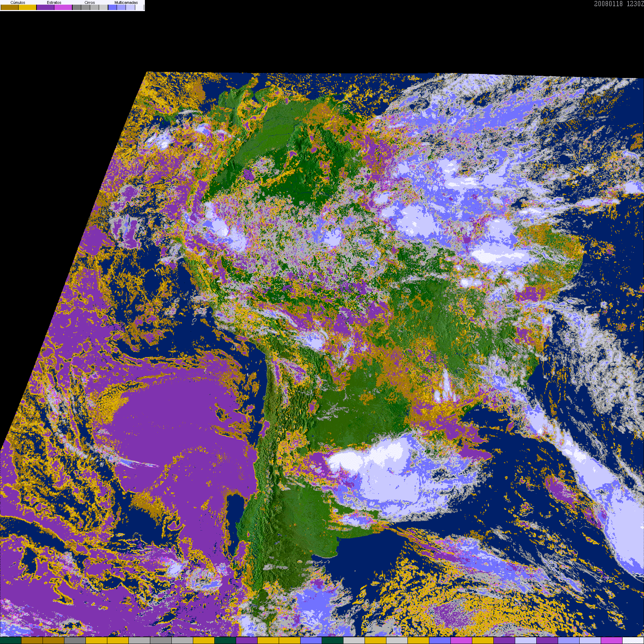
Task: Pick the pale lavender Multicamadas swatch
Action: [x=130, y=8]
